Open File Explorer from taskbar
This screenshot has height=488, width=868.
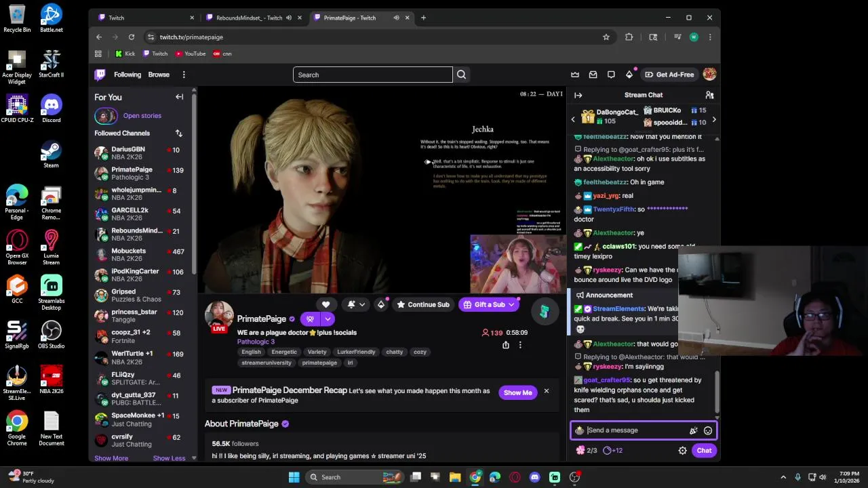(455, 477)
